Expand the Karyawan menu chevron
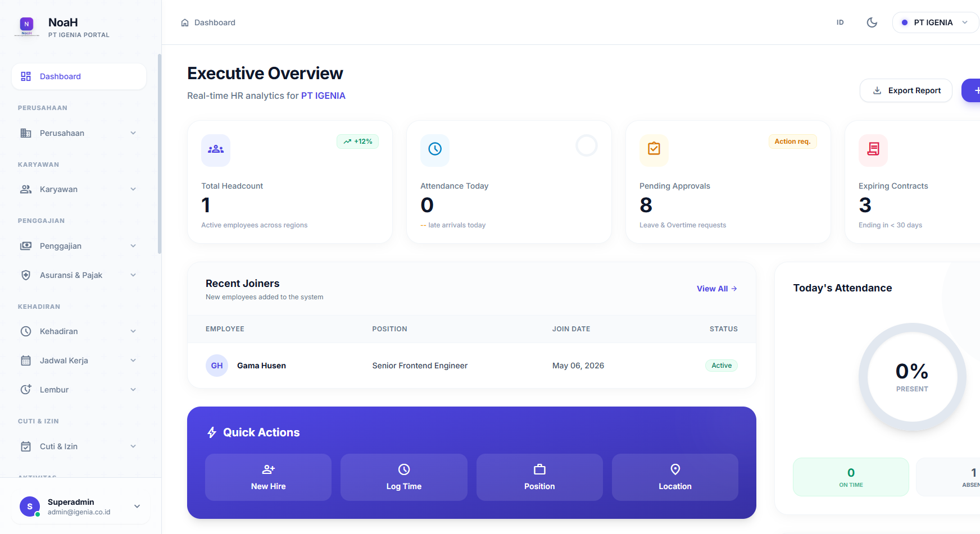This screenshot has height=534, width=980. click(133, 189)
